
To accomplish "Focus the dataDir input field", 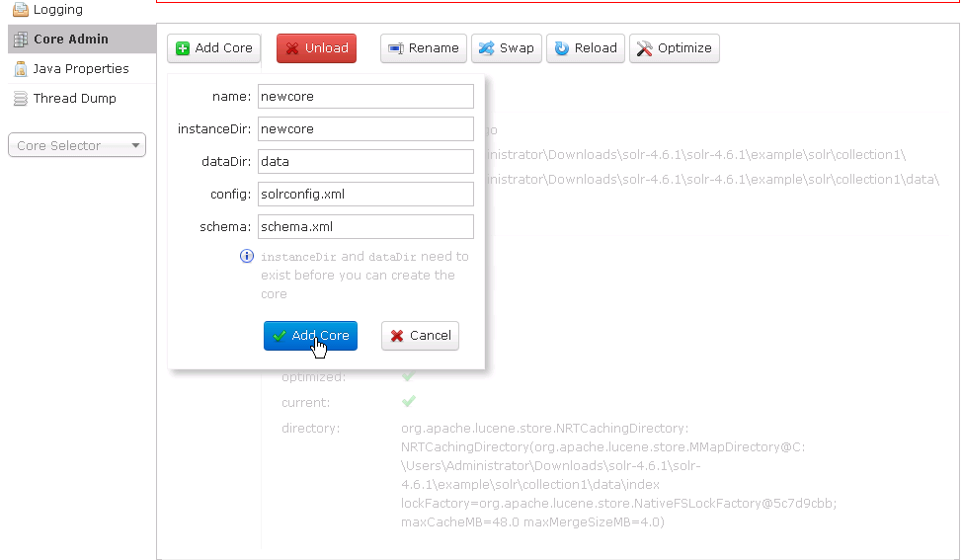I will [365, 161].
